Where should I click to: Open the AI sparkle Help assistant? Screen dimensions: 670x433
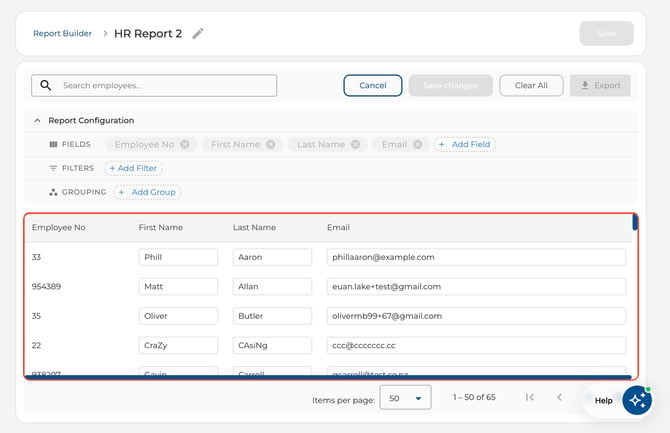point(637,401)
